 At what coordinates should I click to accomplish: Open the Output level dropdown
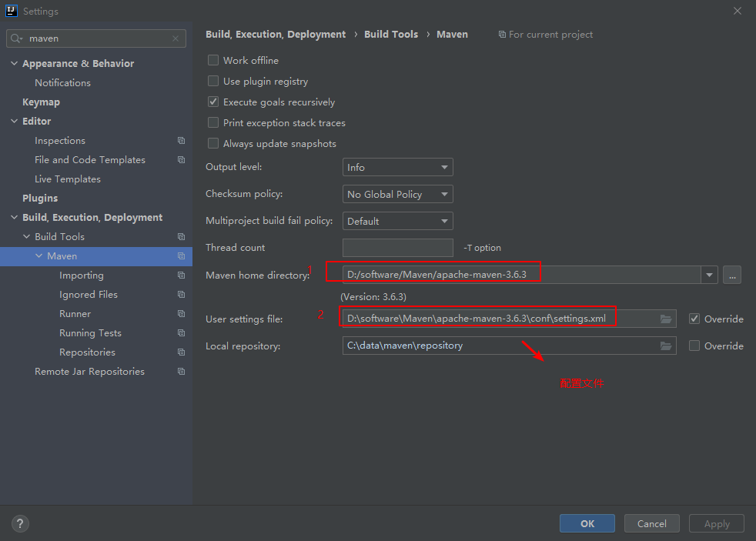point(397,167)
